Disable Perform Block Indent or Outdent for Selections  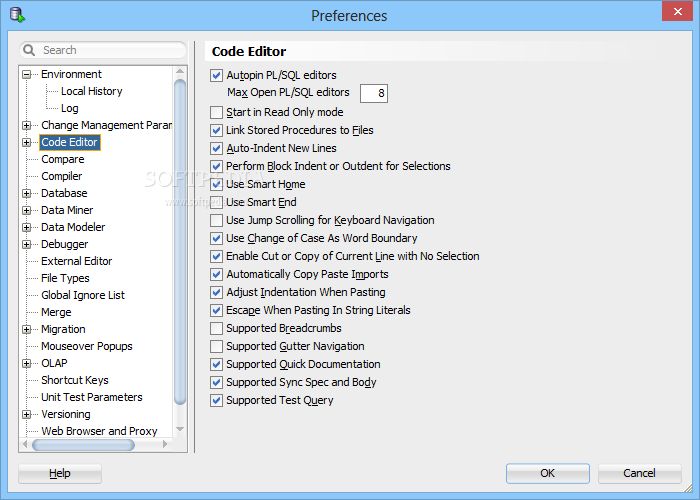click(x=217, y=166)
